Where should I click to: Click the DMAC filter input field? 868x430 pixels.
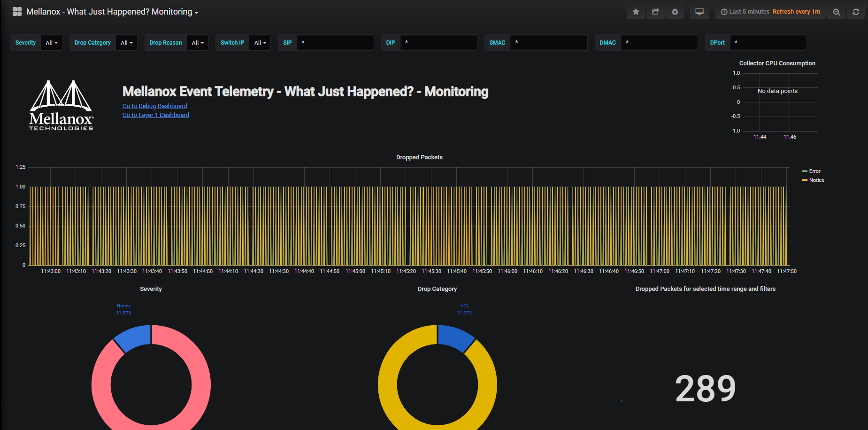coord(659,43)
